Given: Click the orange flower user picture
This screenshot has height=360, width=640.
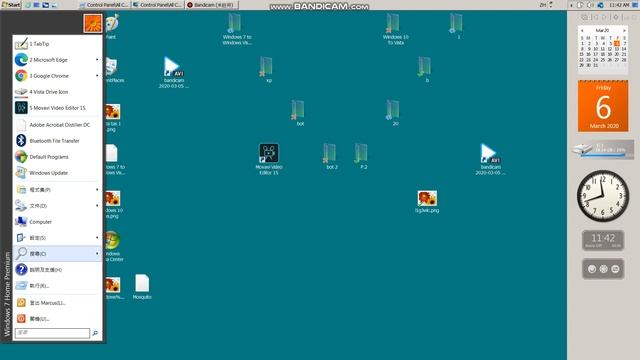Looking at the screenshot, I should 93,23.
